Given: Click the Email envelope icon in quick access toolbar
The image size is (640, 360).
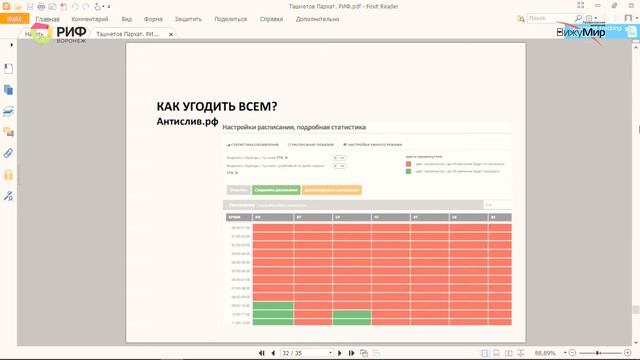Looking at the screenshot, I should coord(52,7).
